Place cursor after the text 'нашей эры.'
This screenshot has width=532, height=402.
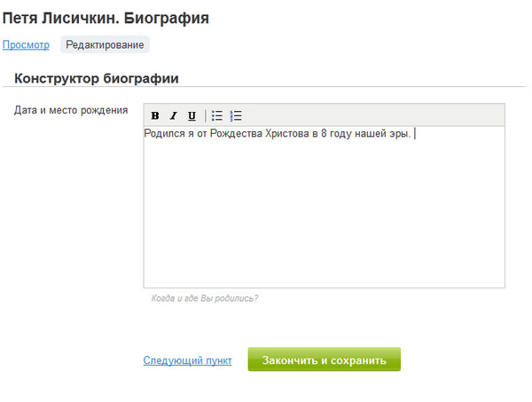[x=413, y=134]
